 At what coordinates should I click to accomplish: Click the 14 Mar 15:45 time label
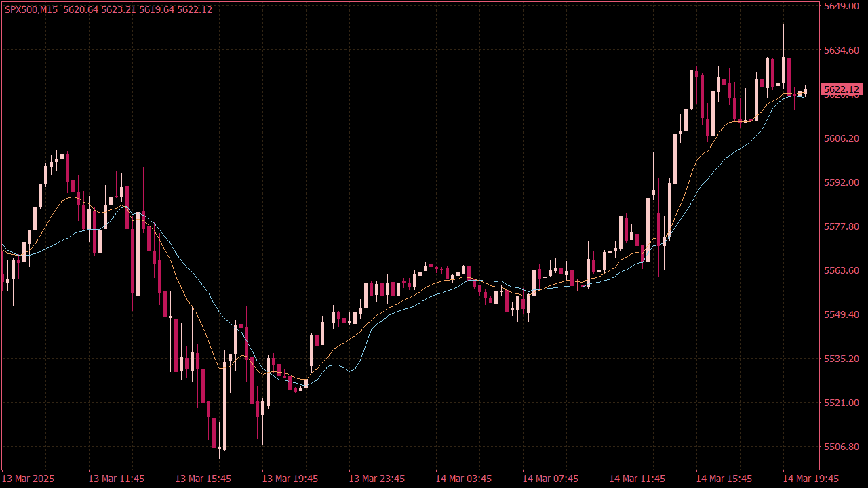pos(724,479)
